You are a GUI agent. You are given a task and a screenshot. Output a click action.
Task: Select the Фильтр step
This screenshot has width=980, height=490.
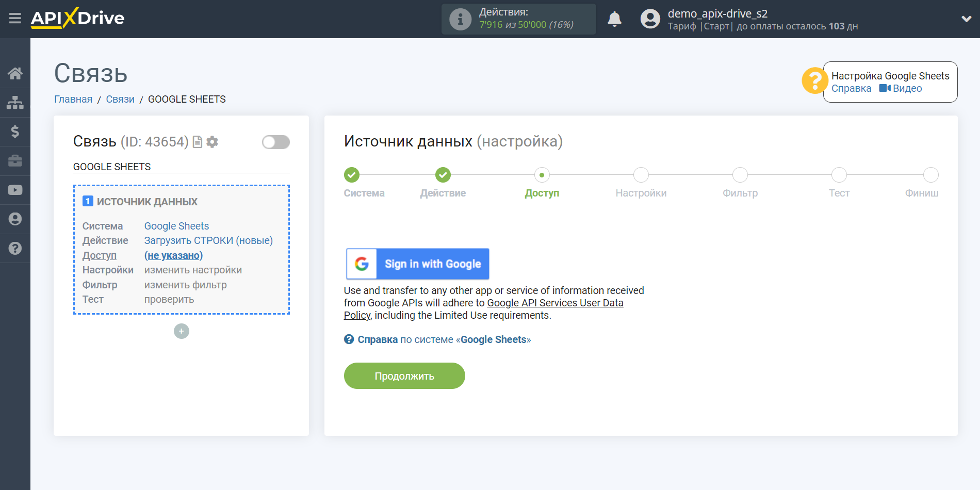point(740,175)
